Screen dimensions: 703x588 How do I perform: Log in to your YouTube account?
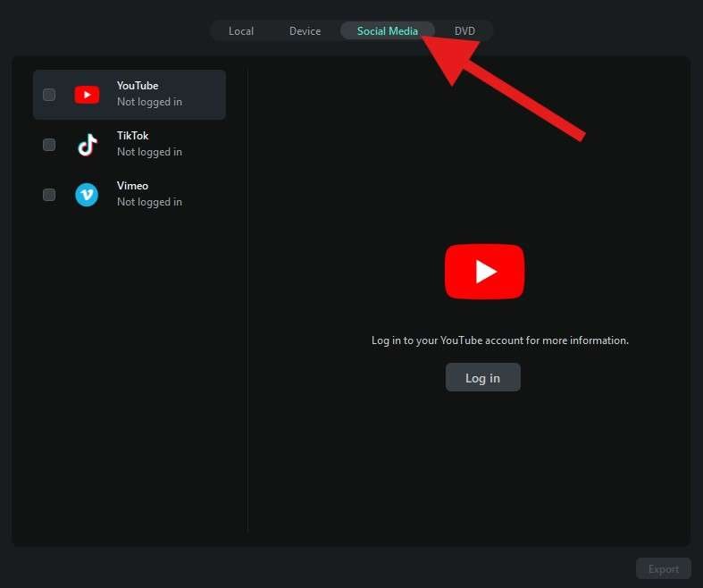coord(483,378)
